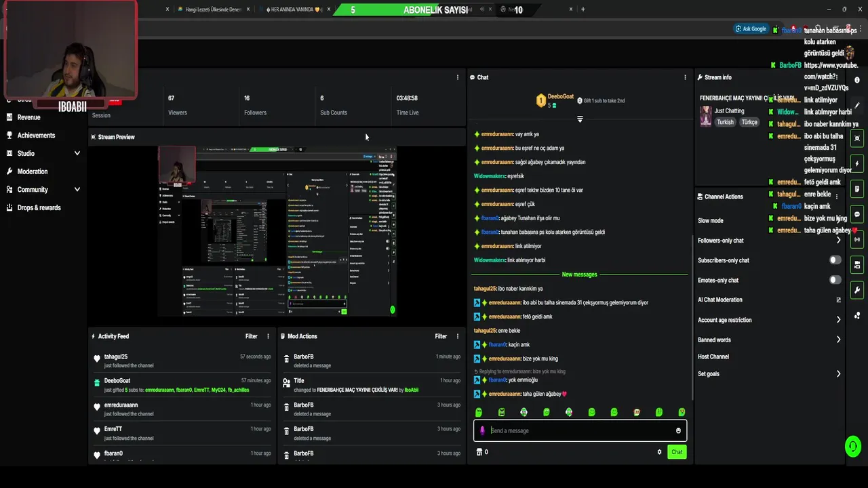Click the note page icon in right rail
Image resolution: width=868 pixels, height=488 pixels.
[857, 188]
